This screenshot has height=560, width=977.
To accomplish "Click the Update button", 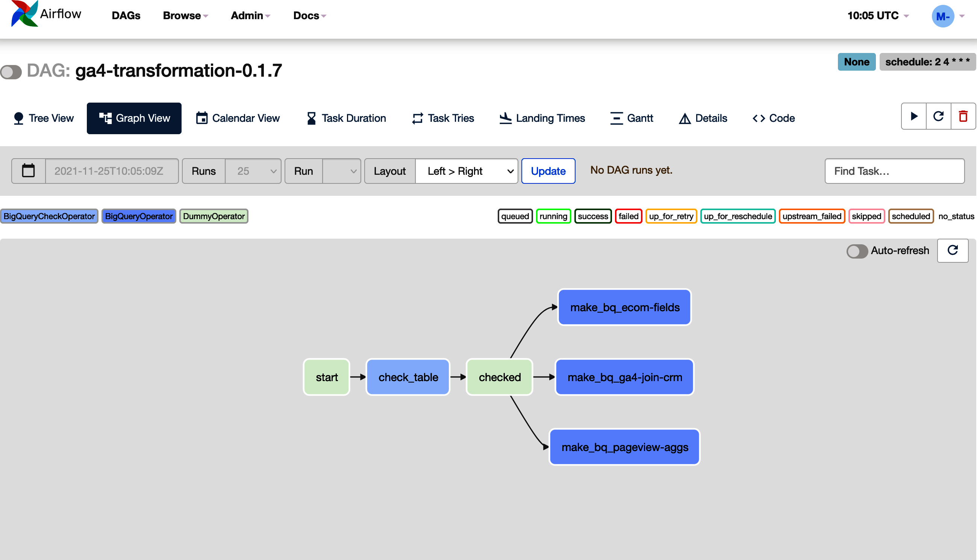I will click(x=548, y=170).
